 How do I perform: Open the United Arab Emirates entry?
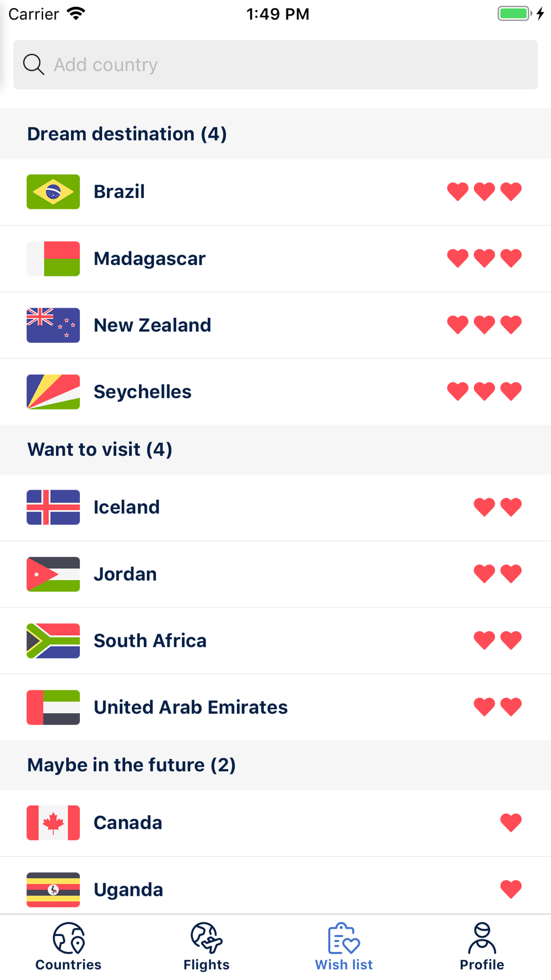coord(275,707)
